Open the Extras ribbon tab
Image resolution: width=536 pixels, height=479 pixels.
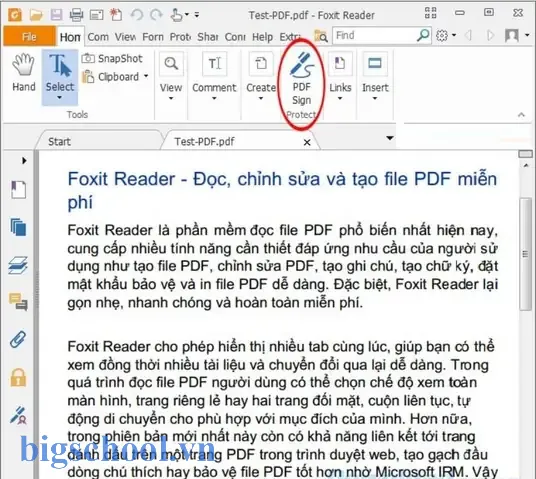click(x=290, y=37)
